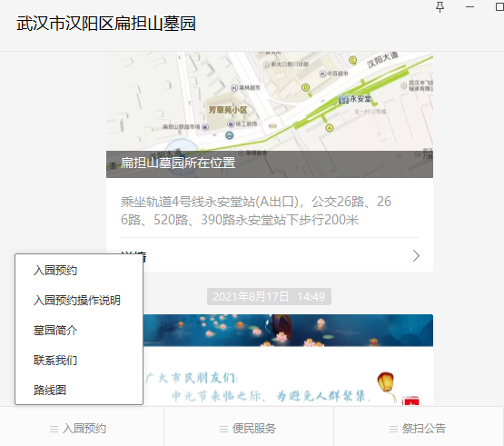Open 路线图 from popup menu
Image resolution: width=504 pixels, height=446 pixels.
pos(50,390)
